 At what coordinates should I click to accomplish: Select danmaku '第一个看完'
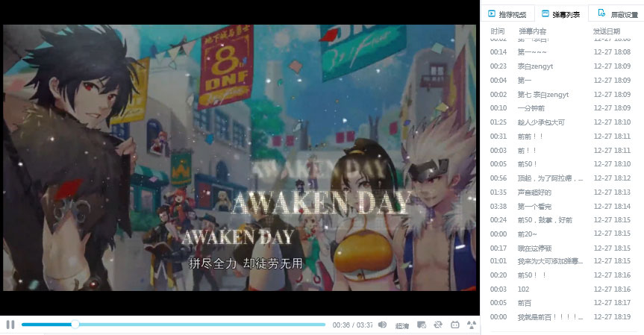(561, 206)
